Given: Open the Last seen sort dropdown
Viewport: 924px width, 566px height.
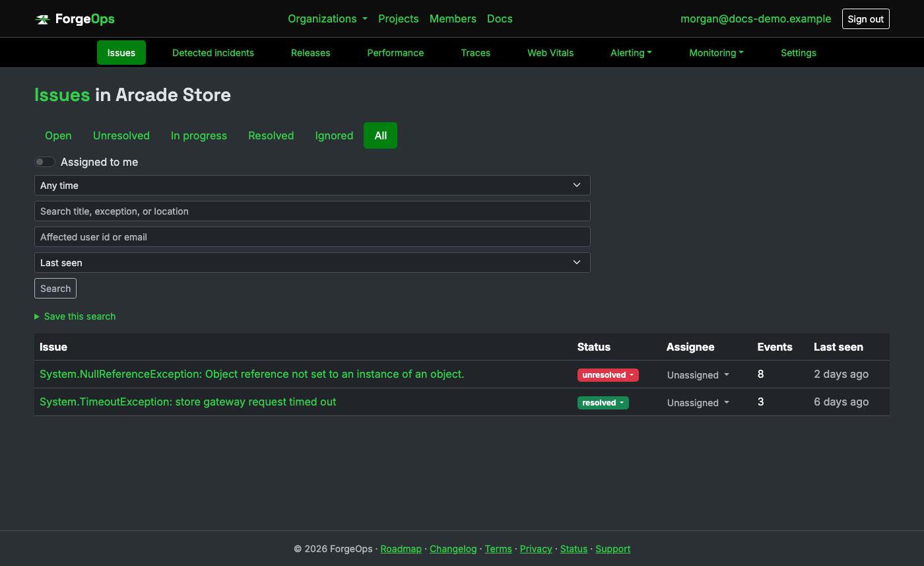Looking at the screenshot, I should (x=312, y=263).
